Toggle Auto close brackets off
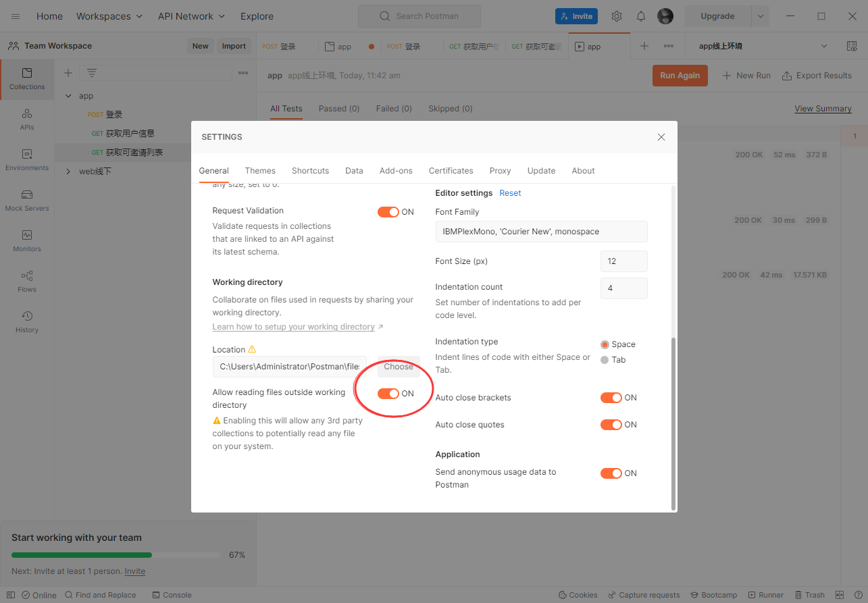Image resolution: width=868 pixels, height=603 pixels. [611, 398]
